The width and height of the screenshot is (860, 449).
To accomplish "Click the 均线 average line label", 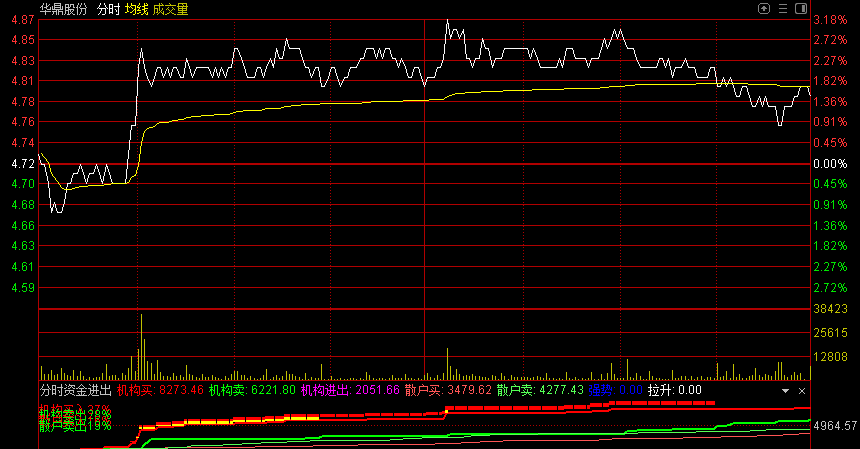I will click(136, 9).
